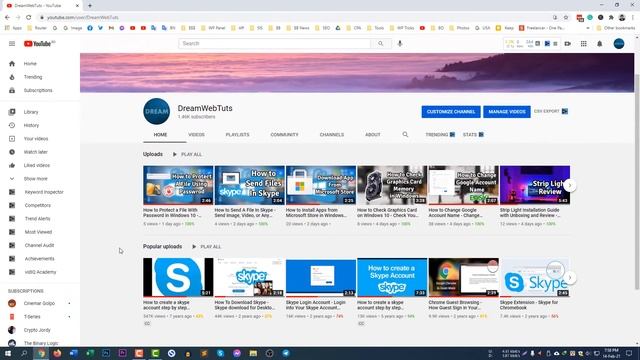The height and width of the screenshot is (360, 640).
Task: Click the YouTube search field
Action: pyautogui.click(x=274, y=43)
